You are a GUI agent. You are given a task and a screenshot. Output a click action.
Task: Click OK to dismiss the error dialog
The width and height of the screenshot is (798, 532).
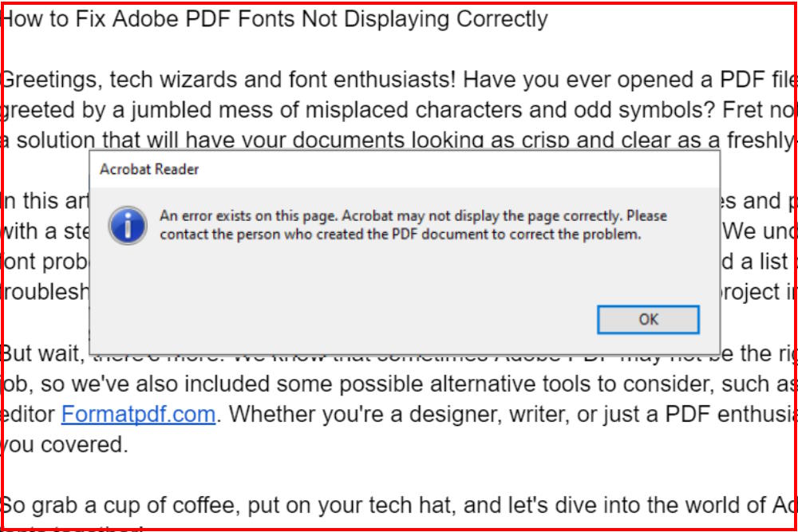tap(648, 318)
